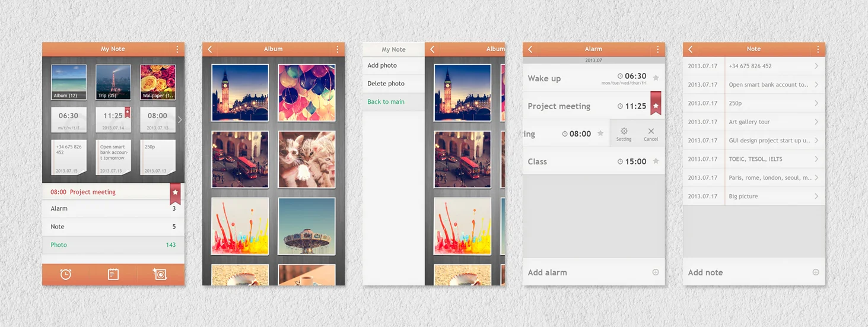The width and height of the screenshot is (868, 327).
Task: Go back in the Album screen beside side menu
Action: 433,49
